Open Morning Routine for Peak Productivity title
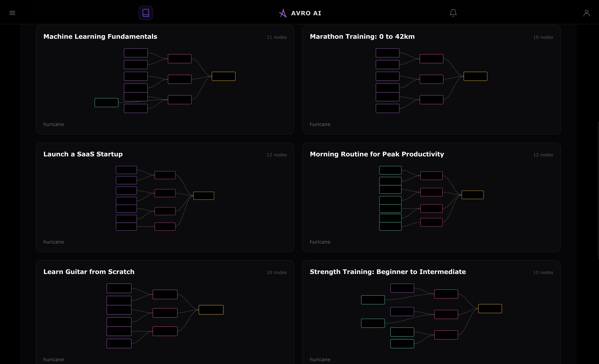This screenshot has width=599, height=364. click(377, 154)
